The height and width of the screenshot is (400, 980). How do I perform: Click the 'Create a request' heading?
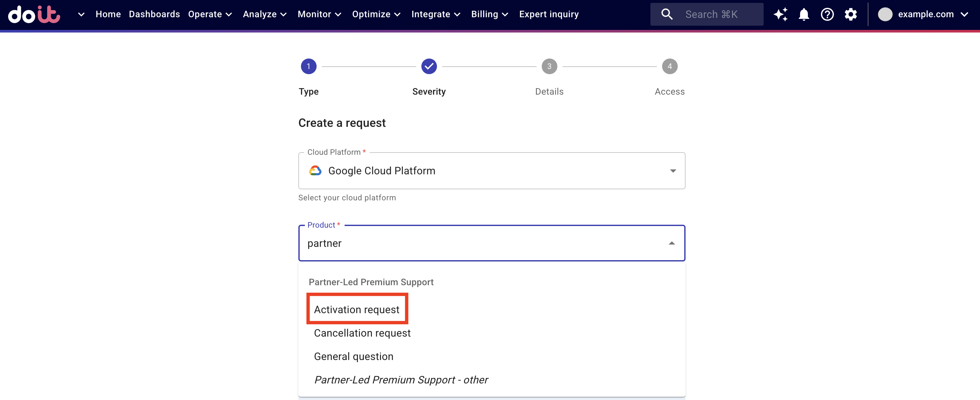point(342,123)
